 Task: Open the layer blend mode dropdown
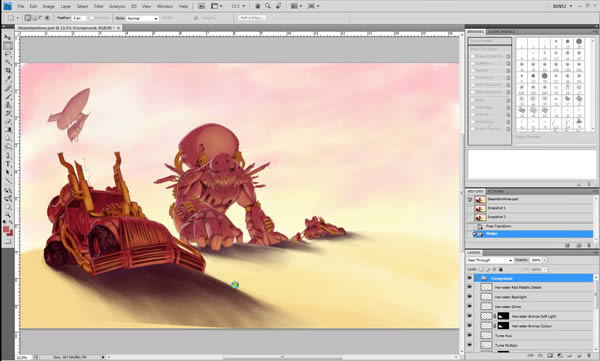pos(490,260)
